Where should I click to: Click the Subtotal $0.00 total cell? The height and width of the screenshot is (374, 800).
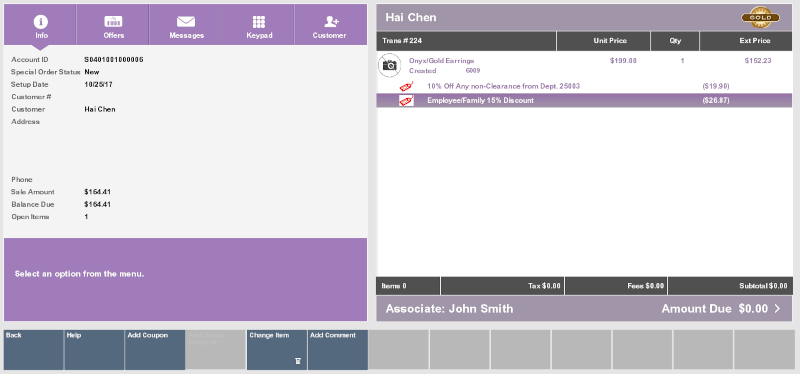tap(730, 286)
